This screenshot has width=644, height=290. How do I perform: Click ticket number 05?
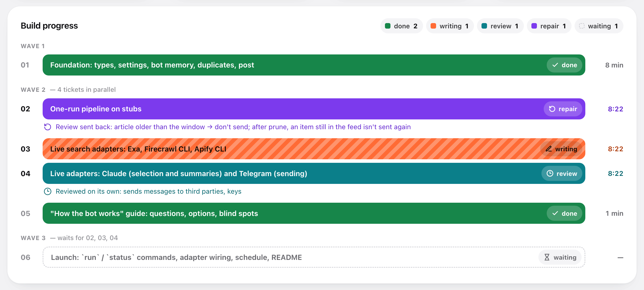point(26,213)
